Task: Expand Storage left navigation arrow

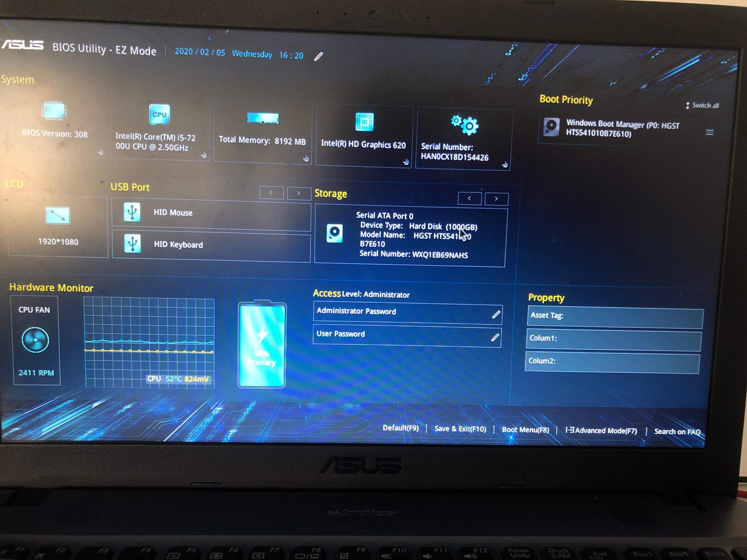Action: pyautogui.click(x=471, y=198)
